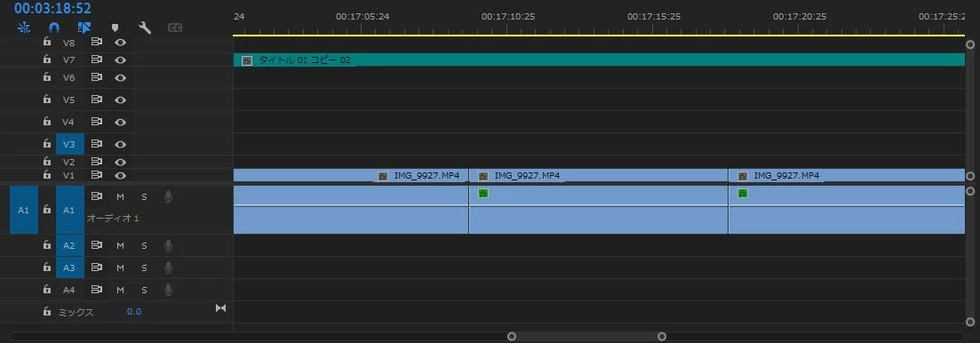980x343 pixels.
Task: Toggle the magnet Snap tool
Action: [x=54, y=28]
